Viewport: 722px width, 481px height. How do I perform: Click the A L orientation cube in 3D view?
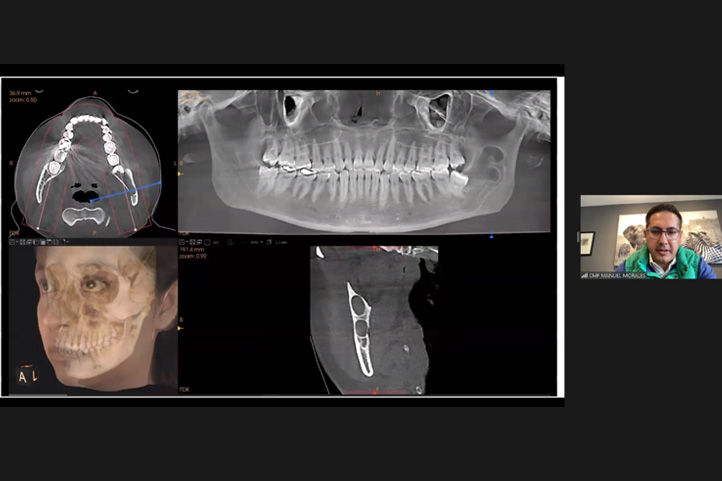26,376
